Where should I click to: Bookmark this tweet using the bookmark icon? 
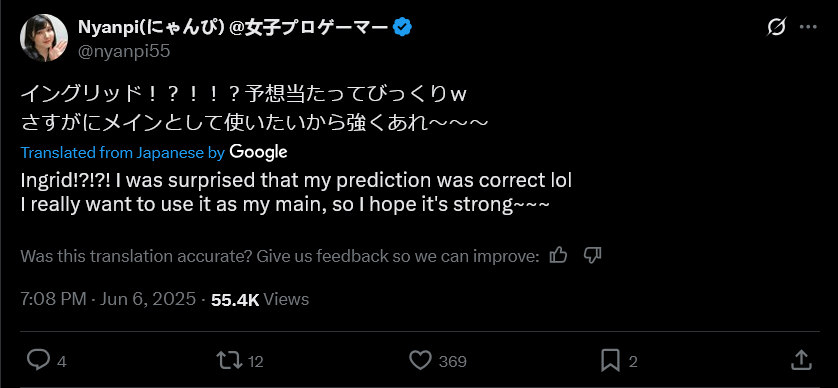pyautogui.click(x=610, y=361)
